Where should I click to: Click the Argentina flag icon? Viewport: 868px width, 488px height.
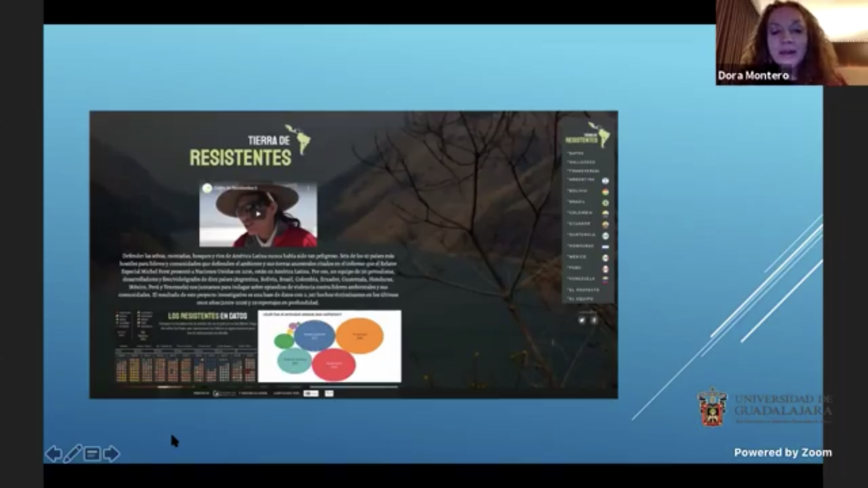click(605, 181)
